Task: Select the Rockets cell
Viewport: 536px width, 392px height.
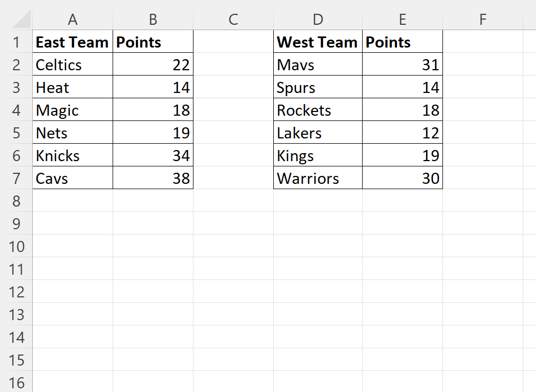Action: [318, 110]
